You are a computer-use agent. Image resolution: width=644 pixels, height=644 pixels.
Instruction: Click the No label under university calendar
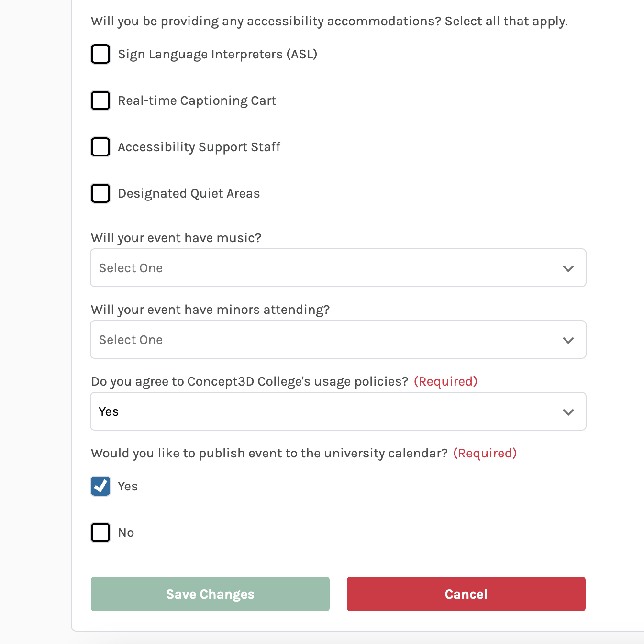pyautogui.click(x=126, y=533)
